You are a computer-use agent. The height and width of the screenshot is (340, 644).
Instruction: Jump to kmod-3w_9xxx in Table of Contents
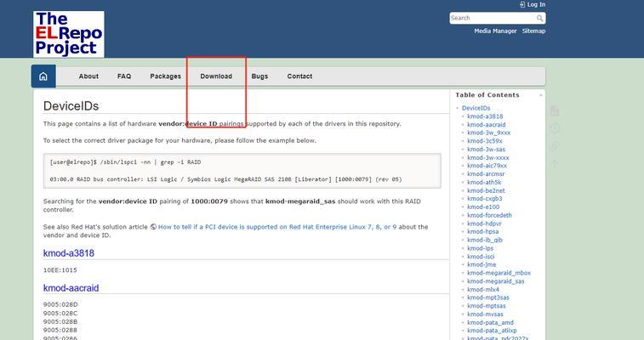click(489, 133)
